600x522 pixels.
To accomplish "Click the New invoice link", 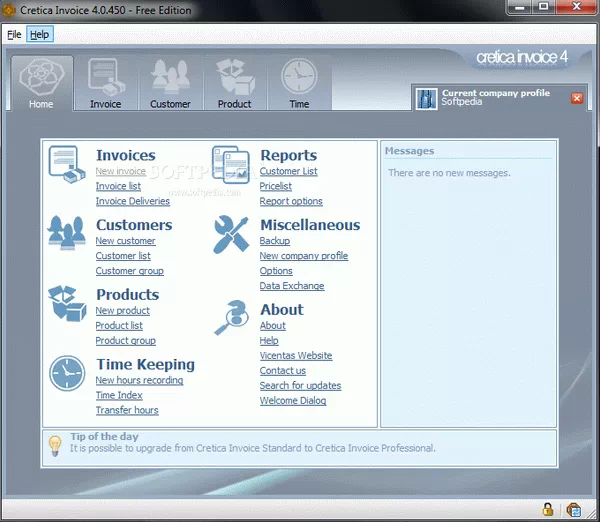I will click(121, 171).
